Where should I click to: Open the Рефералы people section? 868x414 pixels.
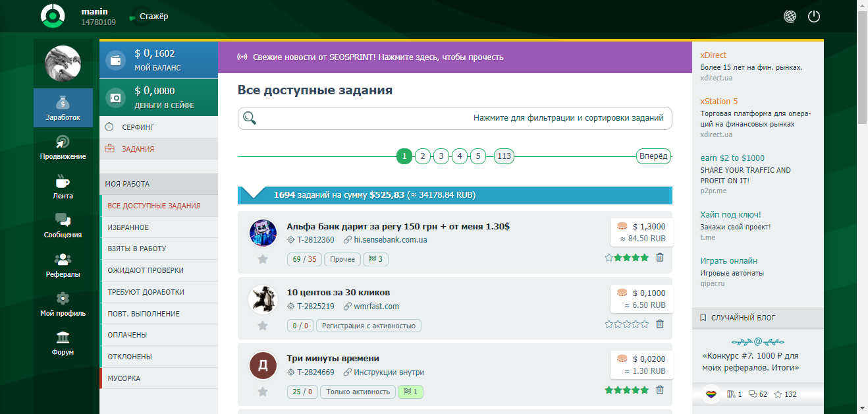63,265
